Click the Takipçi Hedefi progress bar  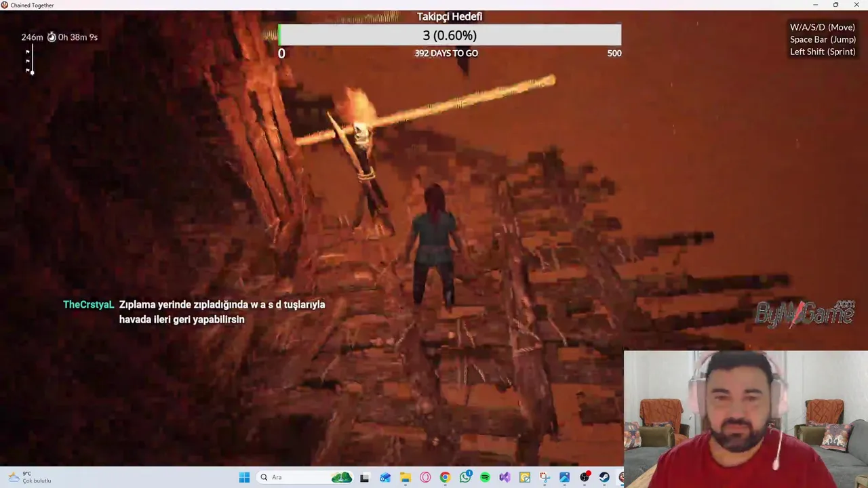[x=450, y=35]
